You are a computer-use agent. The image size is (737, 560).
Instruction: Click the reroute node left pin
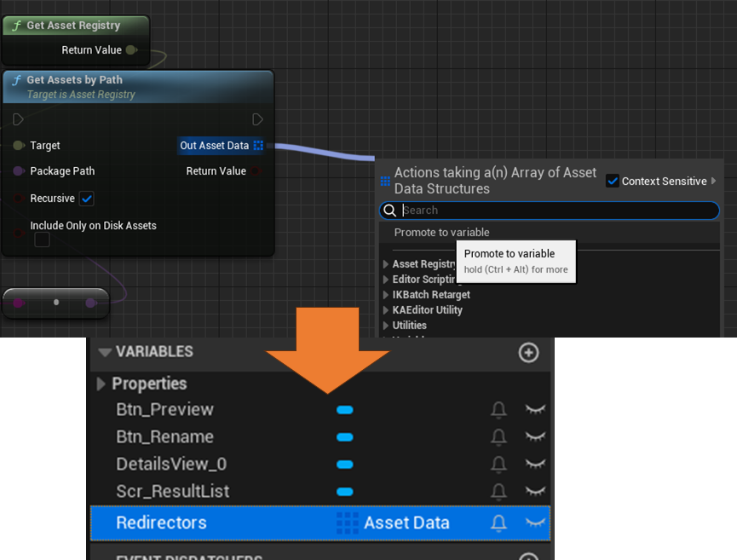18,303
